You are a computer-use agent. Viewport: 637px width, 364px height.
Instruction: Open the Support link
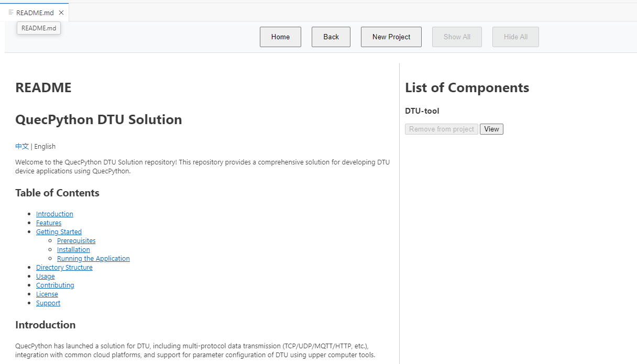click(x=48, y=303)
